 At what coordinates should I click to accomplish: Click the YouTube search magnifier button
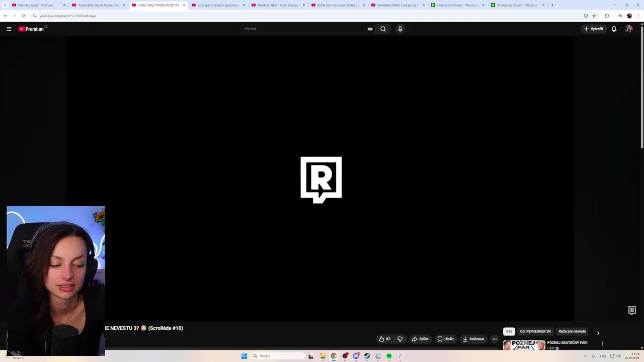[x=383, y=29]
